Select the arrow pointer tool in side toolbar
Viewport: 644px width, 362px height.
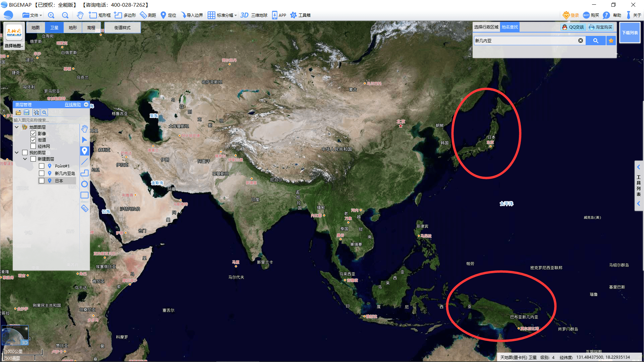pos(85,140)
